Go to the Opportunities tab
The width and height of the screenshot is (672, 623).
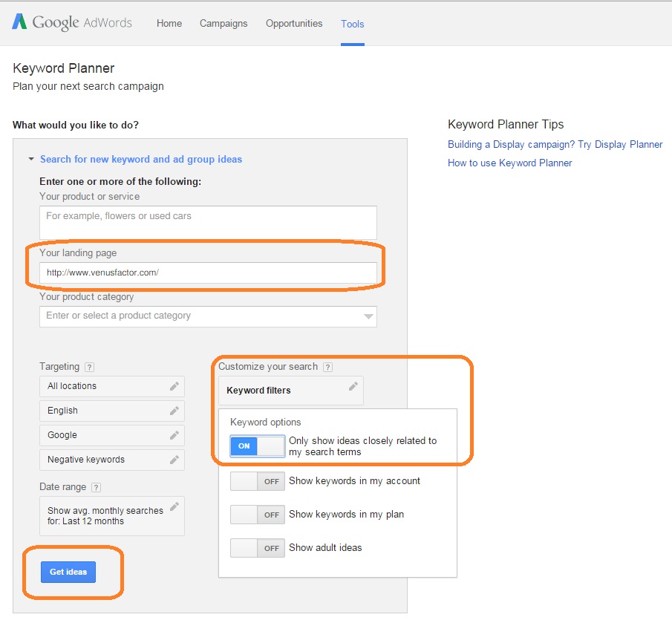[x=294, y=24]
